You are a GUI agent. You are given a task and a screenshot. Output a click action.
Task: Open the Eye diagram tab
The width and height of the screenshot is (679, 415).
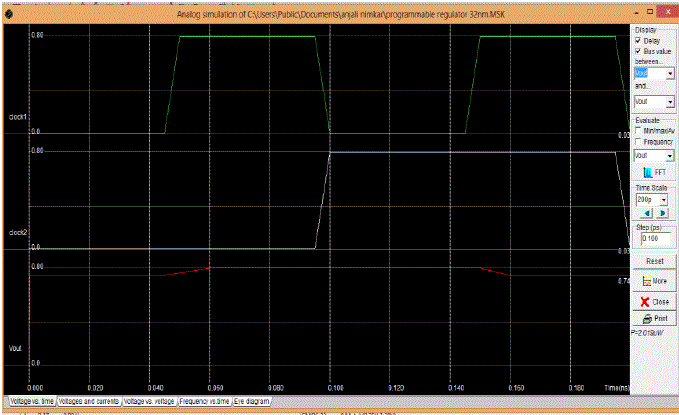[251, 400]
